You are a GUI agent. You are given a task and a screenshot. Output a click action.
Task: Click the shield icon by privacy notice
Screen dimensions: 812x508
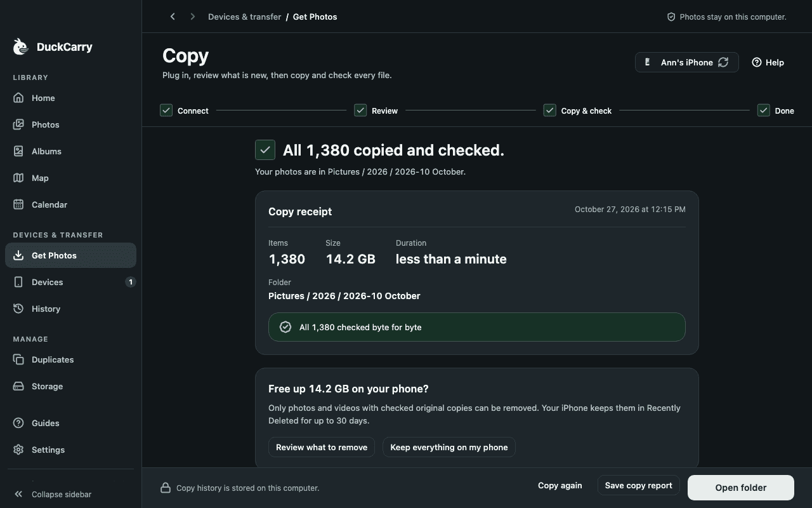click(x=671, y=17)
